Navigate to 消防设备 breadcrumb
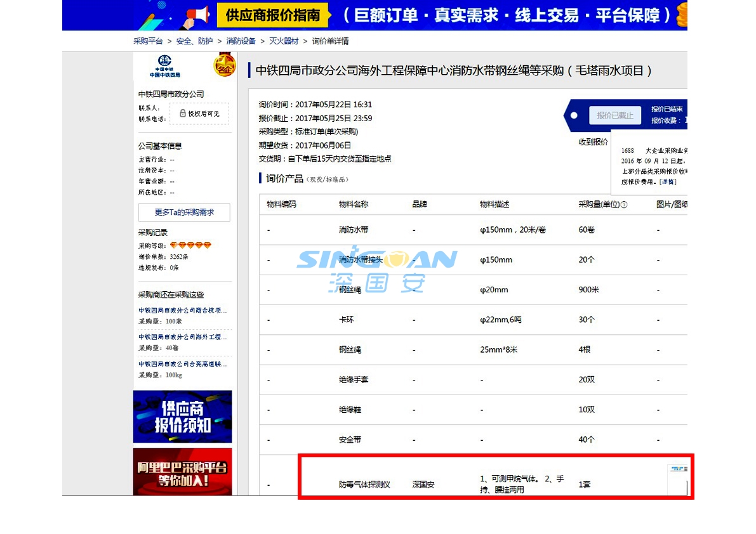756x534 pixels. point(241,41)
